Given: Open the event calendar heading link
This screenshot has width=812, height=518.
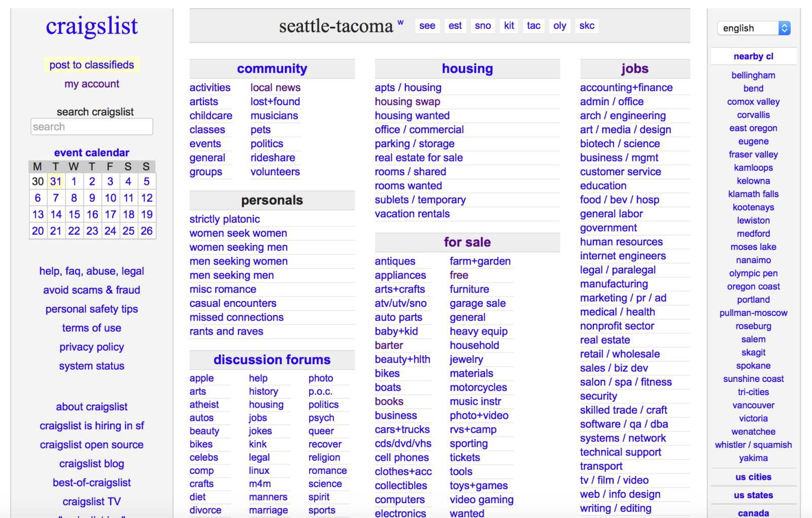Looking at the screenshot, I should [92, 152].
